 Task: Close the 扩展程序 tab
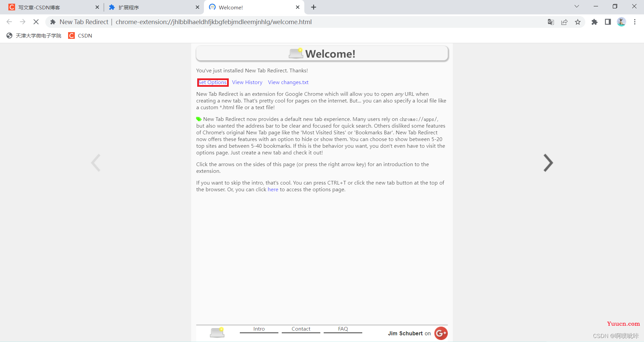click(197, 7)
